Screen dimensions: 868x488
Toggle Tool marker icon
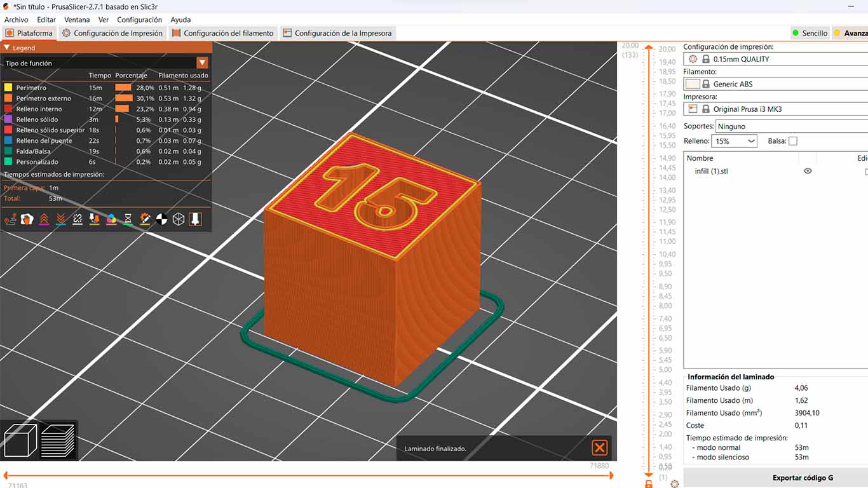click(x=195, y=219)
